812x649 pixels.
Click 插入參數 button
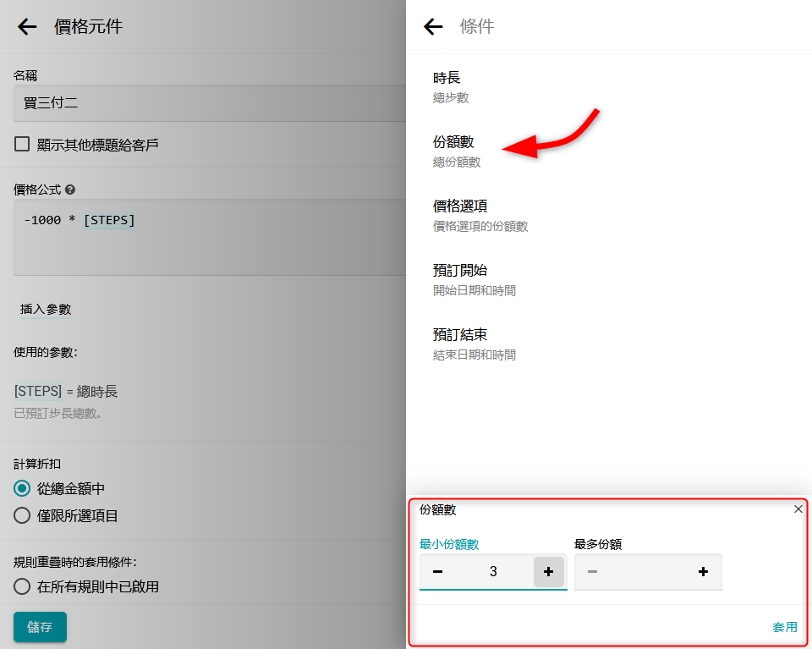tap(46, 310)
